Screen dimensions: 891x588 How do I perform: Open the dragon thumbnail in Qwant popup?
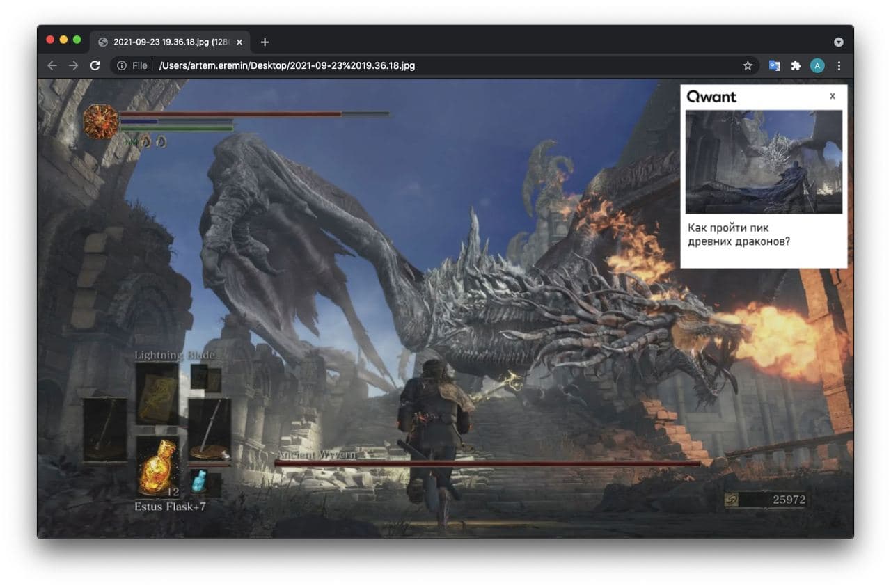(764, 161)
